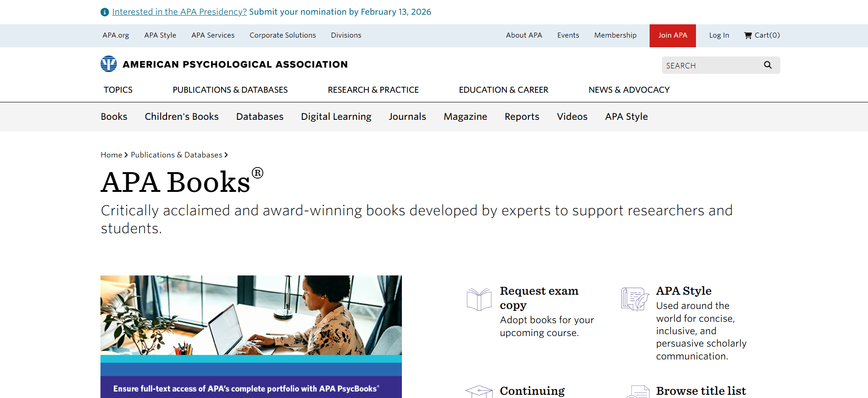Open the APA Style heading in the cards
The image size is (868, 398).
click(684, 291)
